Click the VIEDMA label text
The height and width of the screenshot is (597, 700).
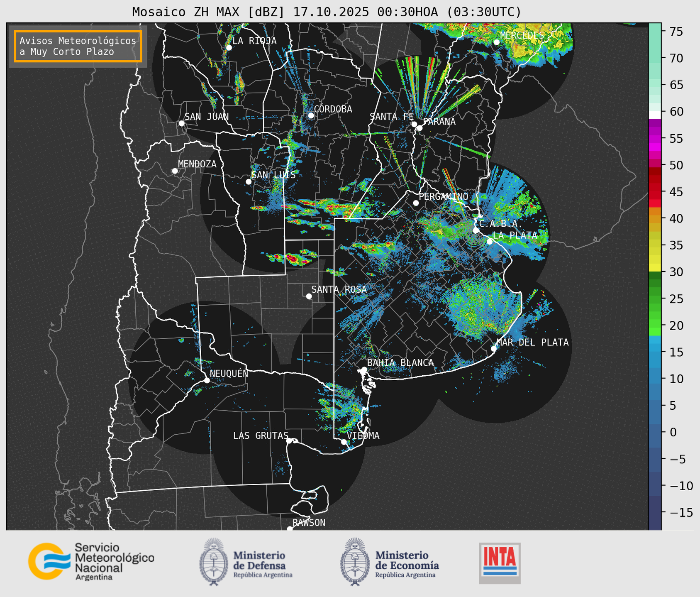(363, 436)
